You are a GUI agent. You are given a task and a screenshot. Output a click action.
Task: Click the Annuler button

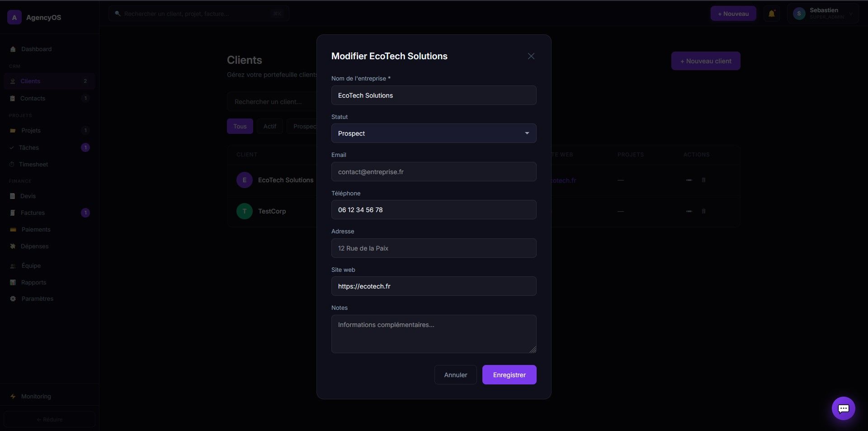coord(456,375)
